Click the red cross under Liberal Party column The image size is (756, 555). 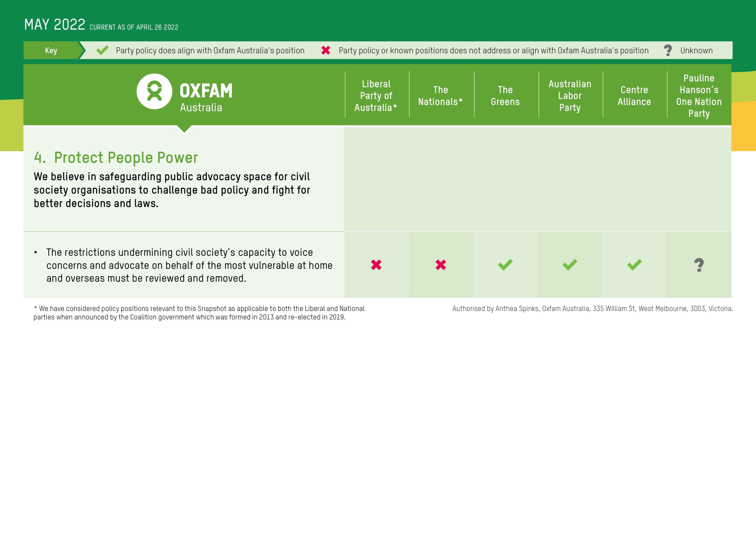pyautogui.click(x=376, y=265)
